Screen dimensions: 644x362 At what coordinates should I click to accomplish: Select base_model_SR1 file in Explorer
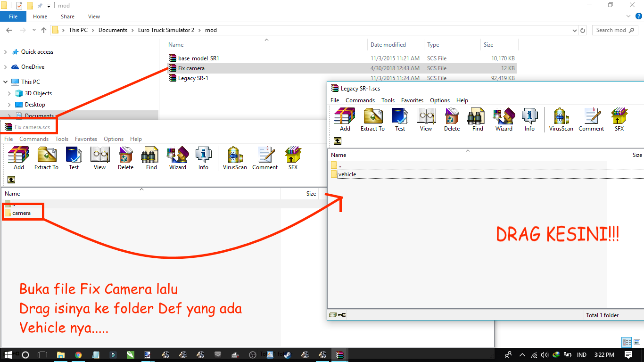tap(198, 58)
